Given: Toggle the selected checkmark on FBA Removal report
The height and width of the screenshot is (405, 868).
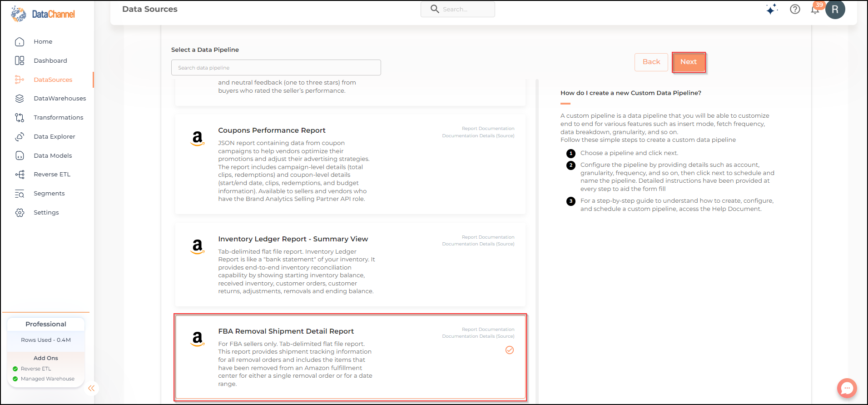Looking at the screenshot, I should (x=510, y=350).
